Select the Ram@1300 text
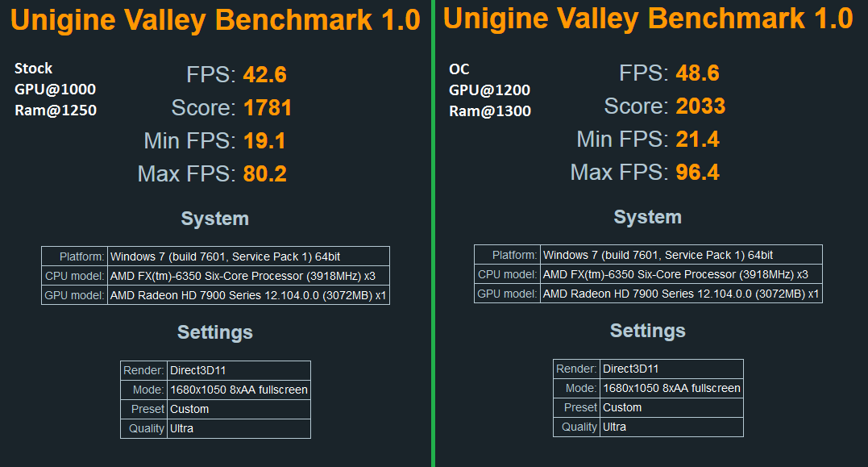Screen dimensions: 868x467 (490, 110)
